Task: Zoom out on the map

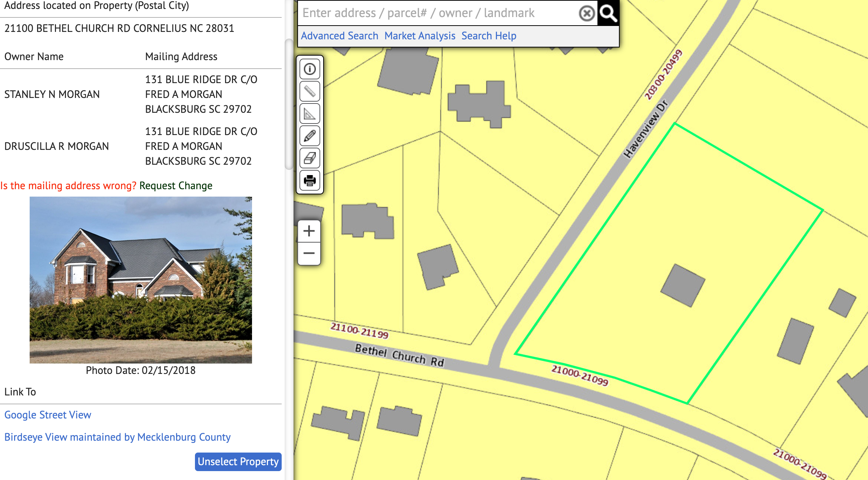Action: [x=309, y=254]
